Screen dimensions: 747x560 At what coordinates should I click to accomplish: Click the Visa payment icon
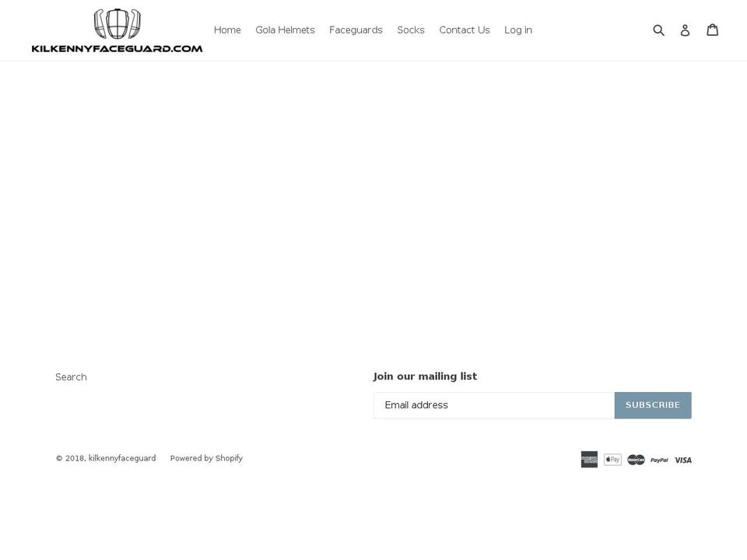682,460
